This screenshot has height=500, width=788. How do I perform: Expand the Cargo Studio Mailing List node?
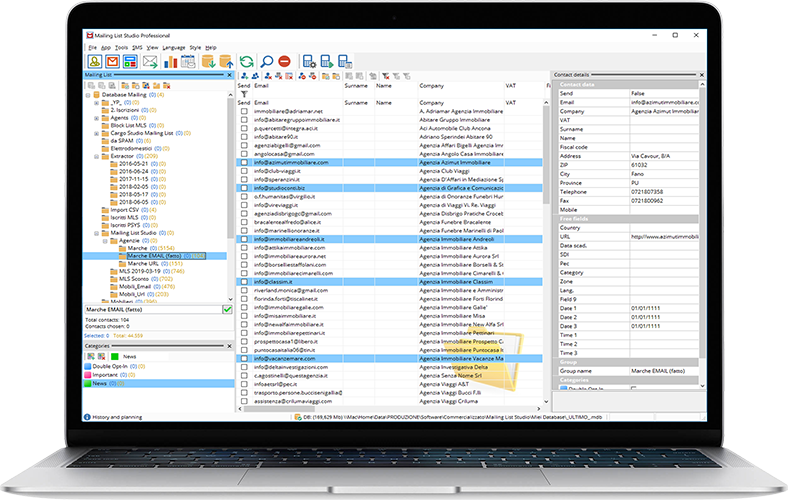coord(96,134)
